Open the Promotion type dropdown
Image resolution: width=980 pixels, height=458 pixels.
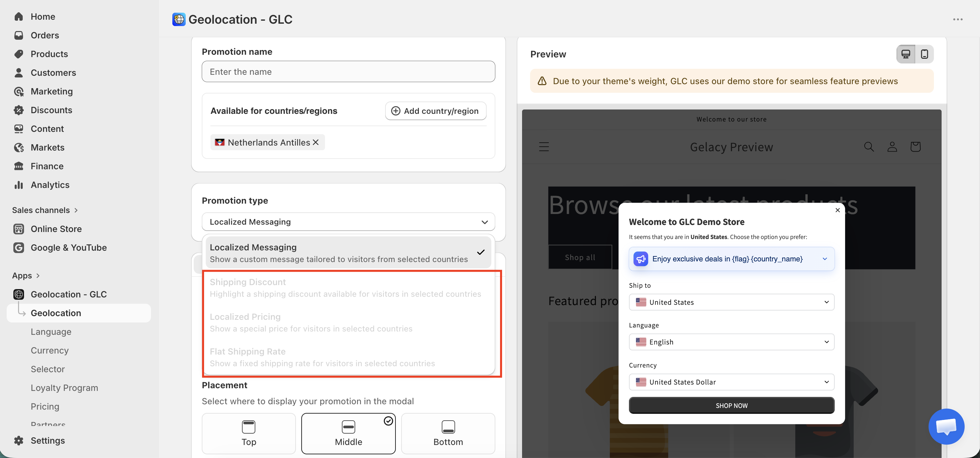(348, 222)
